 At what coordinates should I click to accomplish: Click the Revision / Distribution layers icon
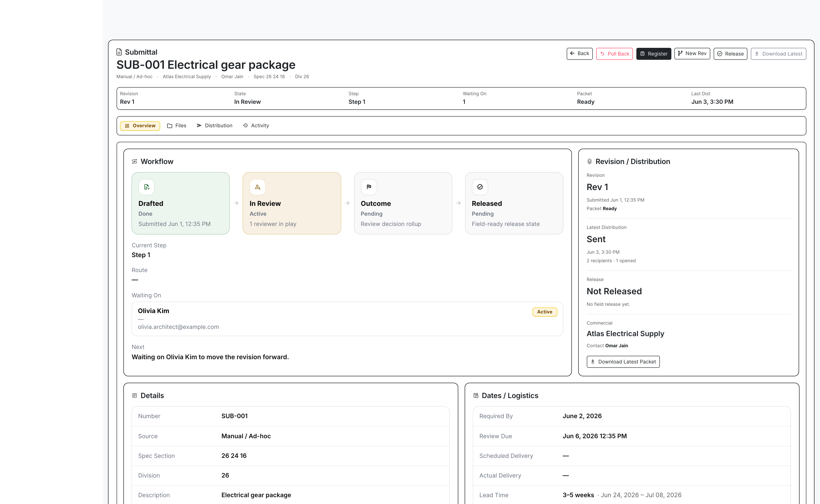[x=589, y=162]
